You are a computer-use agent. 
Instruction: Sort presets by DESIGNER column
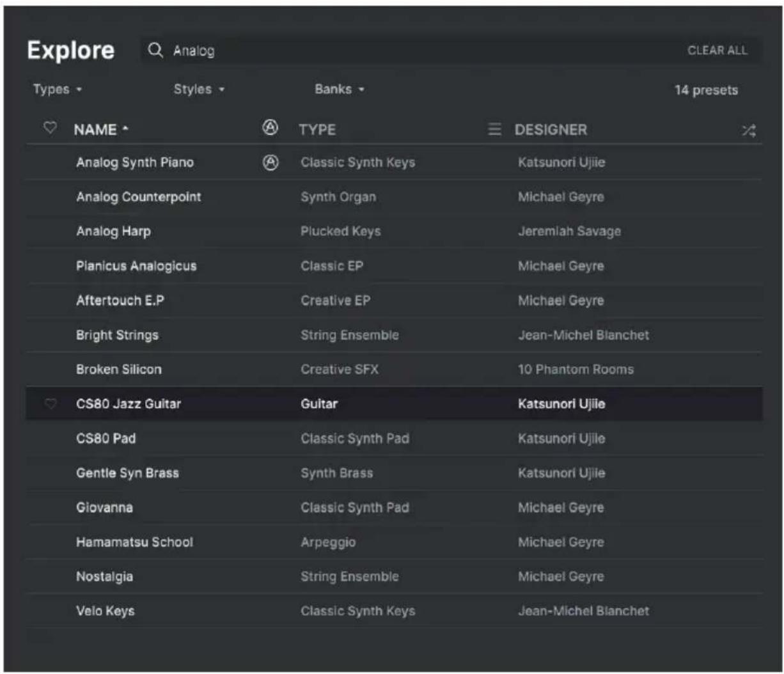point(551,130)
